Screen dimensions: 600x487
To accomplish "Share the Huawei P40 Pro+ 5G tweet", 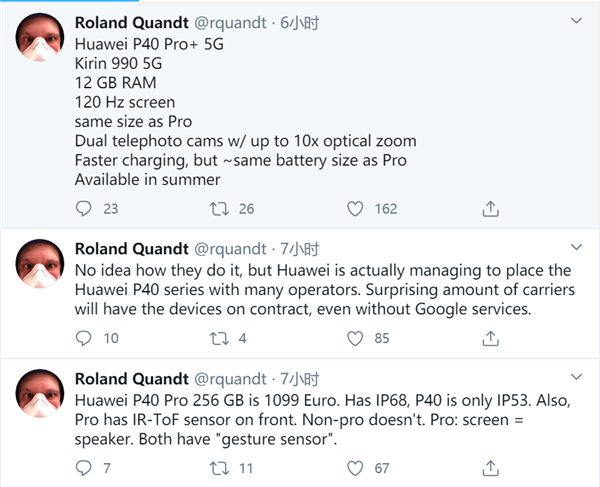I will (491, 209).
